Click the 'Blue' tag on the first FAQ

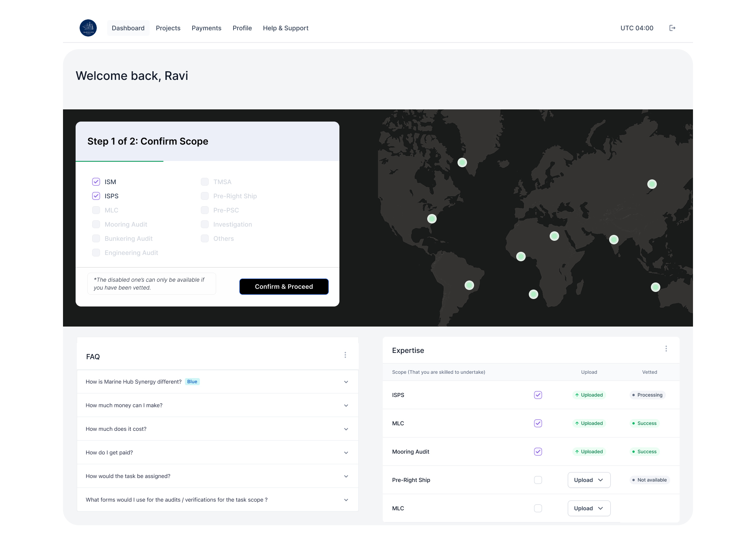[192, 381]
